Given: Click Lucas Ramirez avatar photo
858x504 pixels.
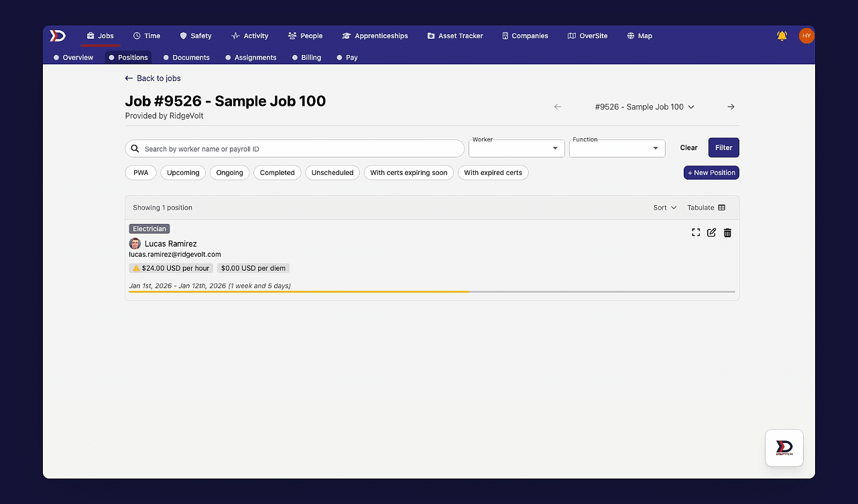Looking at the screenshot, I should 135,243.
